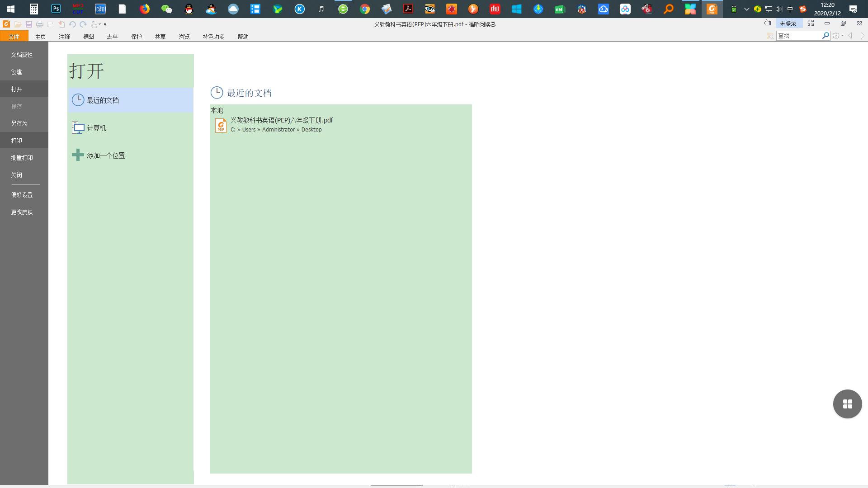868x488 pixels.
Task: Click the redo arrow icon
Action: [x=83, y=24]
